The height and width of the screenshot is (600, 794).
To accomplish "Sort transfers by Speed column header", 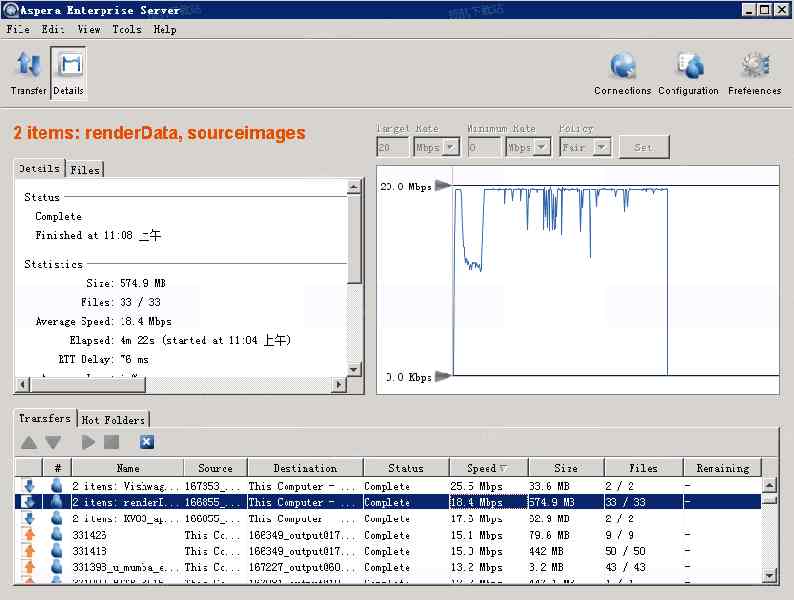I will coord(488,468).
